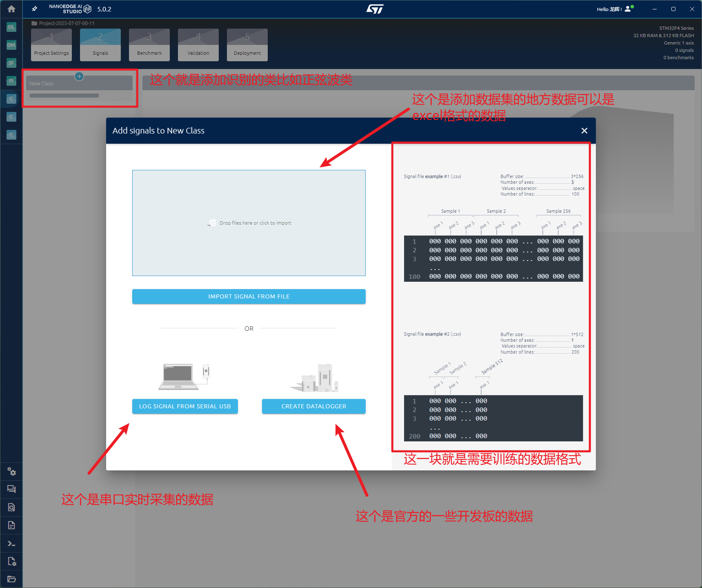Image resolution: width=702 pixels, height=588 pixels.
Task: Click the version number 5.0.2
Action: [104, 9]
